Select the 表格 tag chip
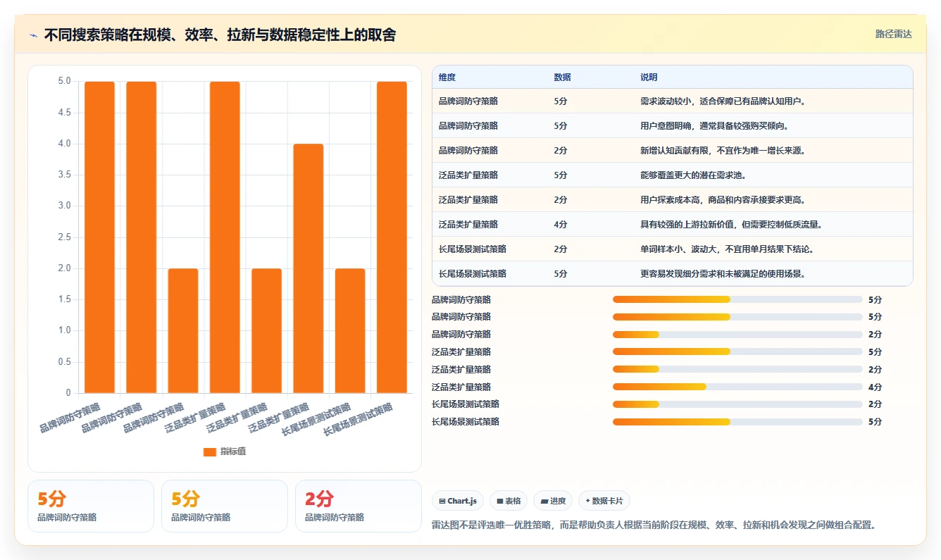 click(509, 501)
